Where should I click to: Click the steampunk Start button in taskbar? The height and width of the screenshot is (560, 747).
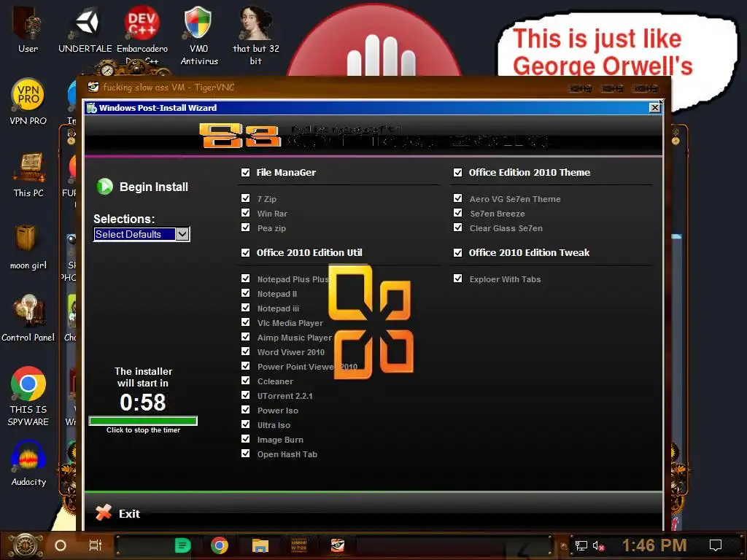click(26, 545)
